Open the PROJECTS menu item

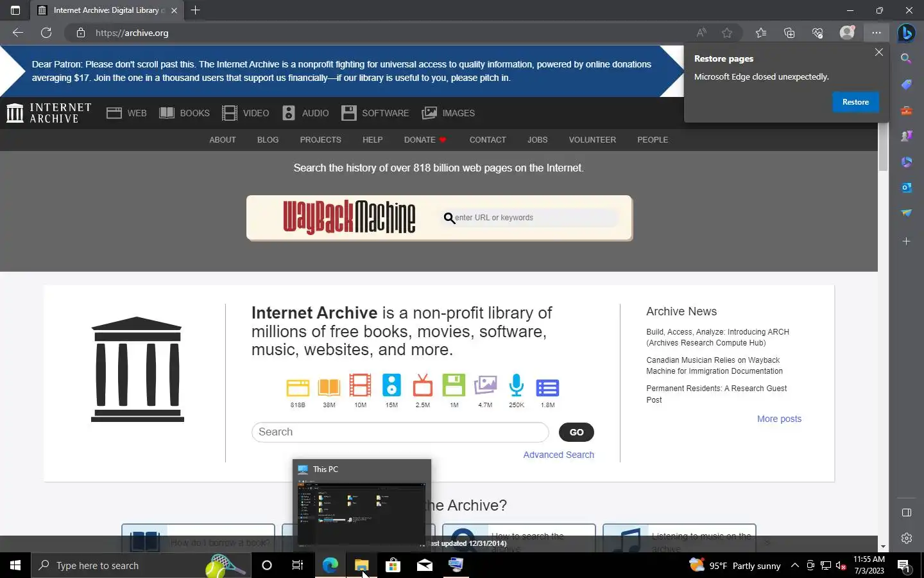pyautogui.click(x=320, y=139)
